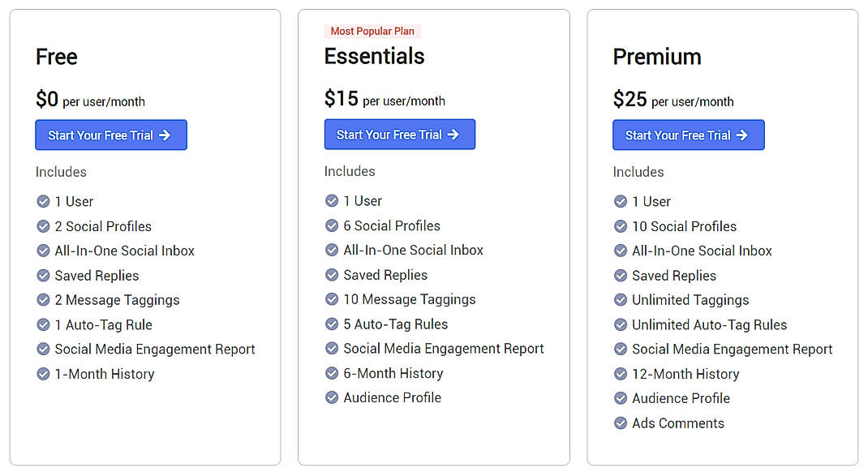The image size is (868, 472).
Task: Click the checkmark next to Saved Replies in Free
Action: click(x=44, y=276)
